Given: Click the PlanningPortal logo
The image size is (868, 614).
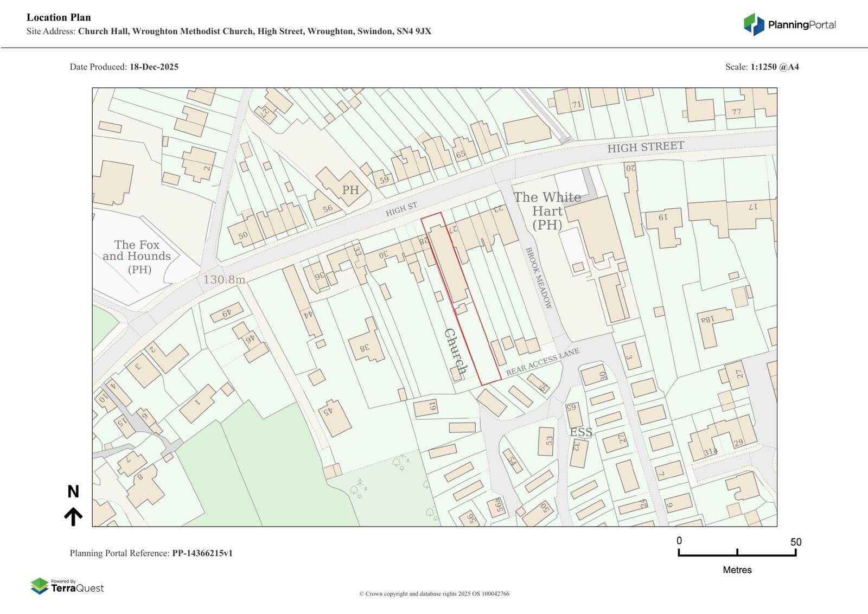Looking at the screenshot, I should (x=789, y=24).
